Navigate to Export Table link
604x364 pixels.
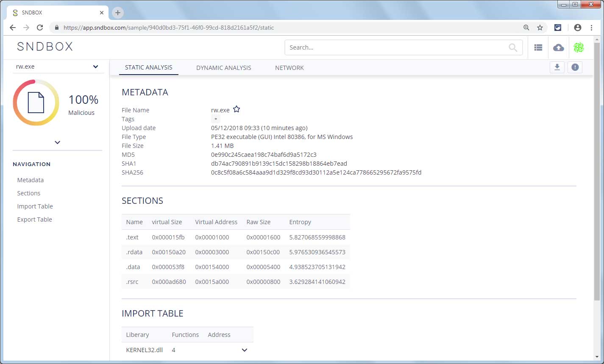(35, 220)
